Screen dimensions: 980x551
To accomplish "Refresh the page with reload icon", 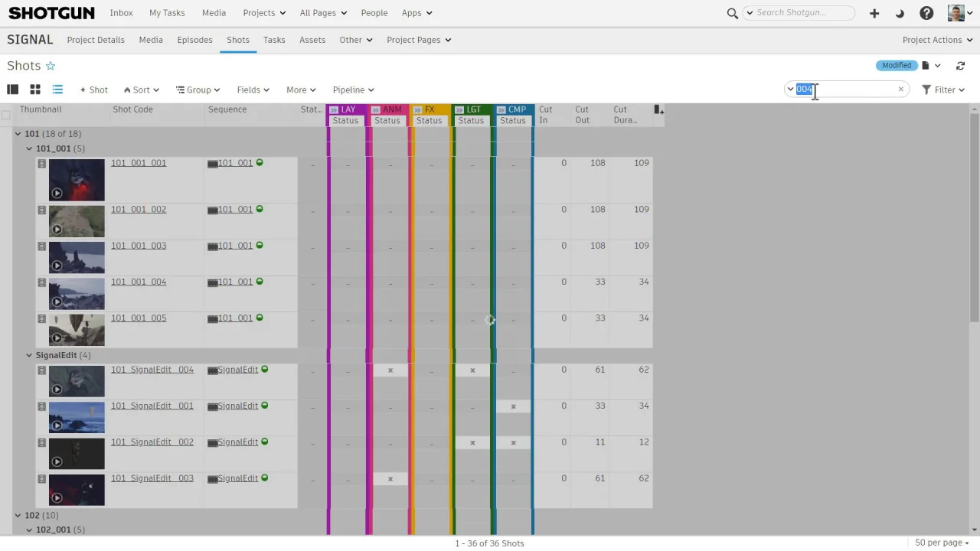I will tap(960, 66).
